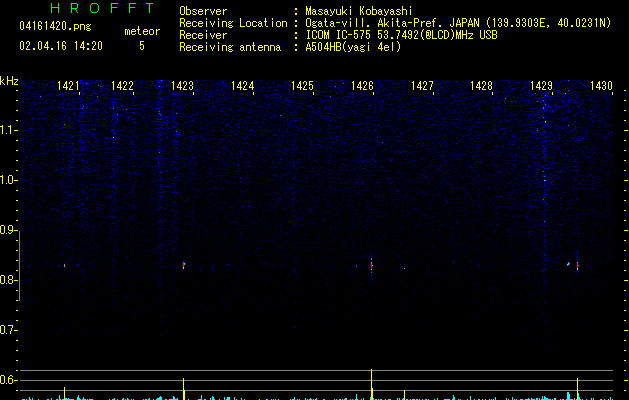This screenshot has height=400, width=629.
Task: Click the meteor echo at 1423
Action: (184, 265)
